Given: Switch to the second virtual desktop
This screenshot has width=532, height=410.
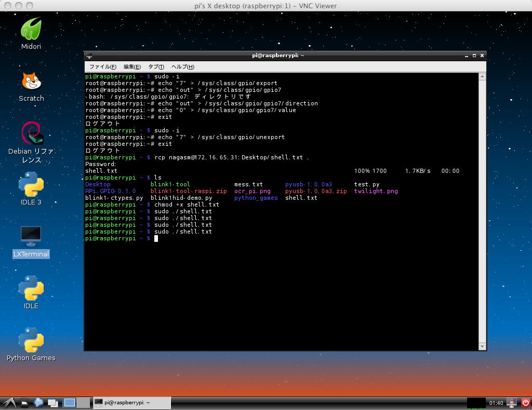Looking at the screenshot, I should (83, 403).
